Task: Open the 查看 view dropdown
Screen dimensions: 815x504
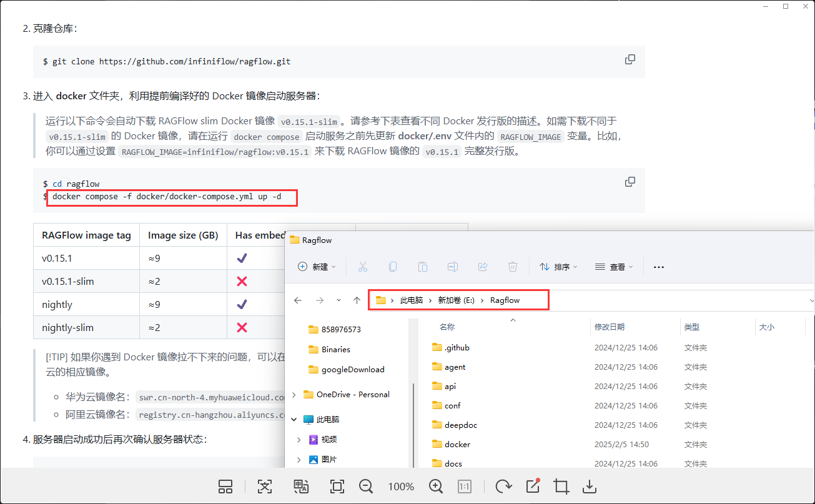Action: click(614, 267)
